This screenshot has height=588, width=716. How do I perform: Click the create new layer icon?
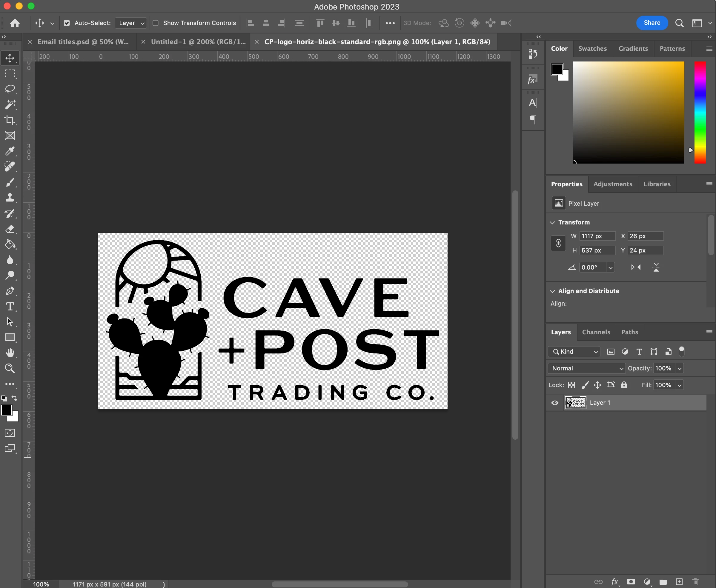point(679,581)
